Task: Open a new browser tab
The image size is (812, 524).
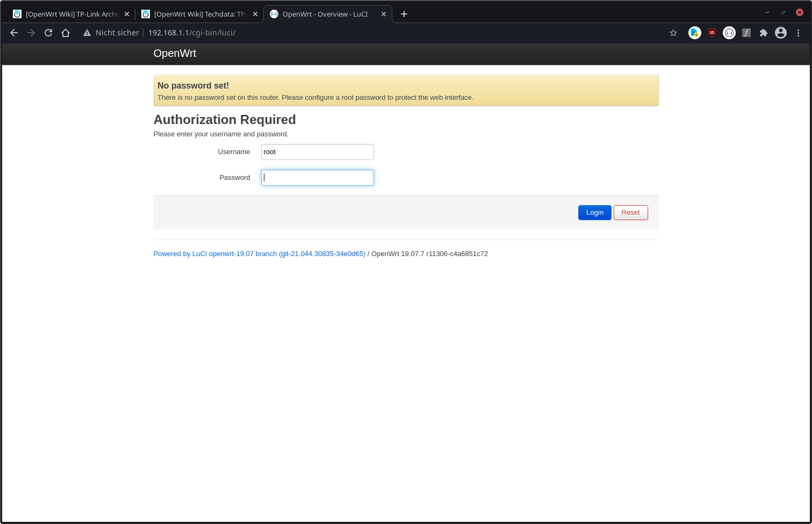Action: tap(404, 14)
